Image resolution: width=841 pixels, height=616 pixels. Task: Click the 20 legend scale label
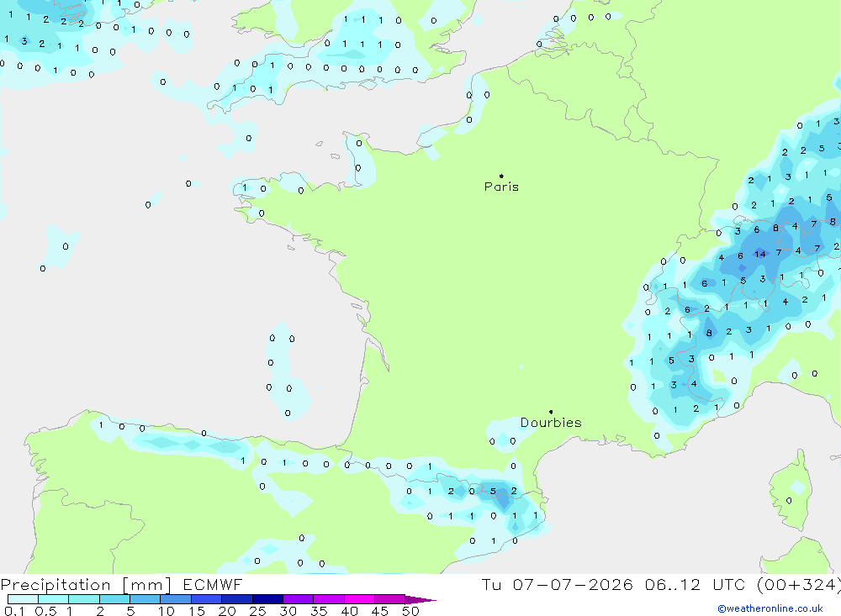[227, 611]
